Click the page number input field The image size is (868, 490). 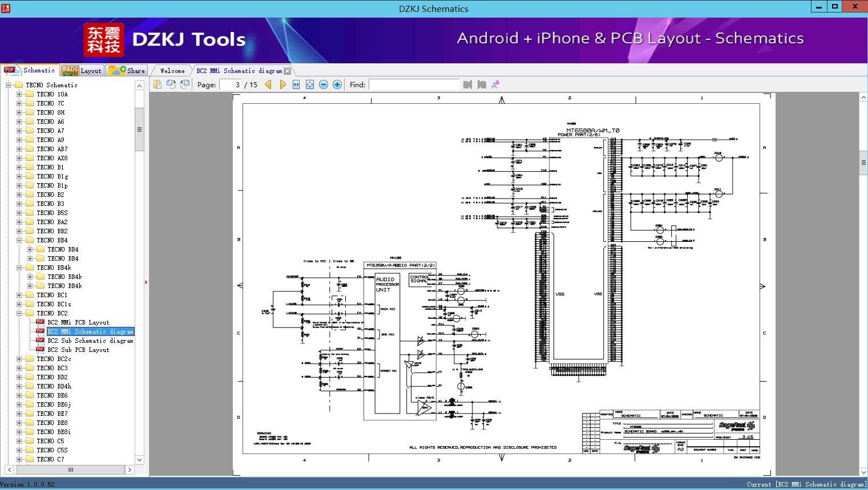pyautogui.click(x=231, y=84)
